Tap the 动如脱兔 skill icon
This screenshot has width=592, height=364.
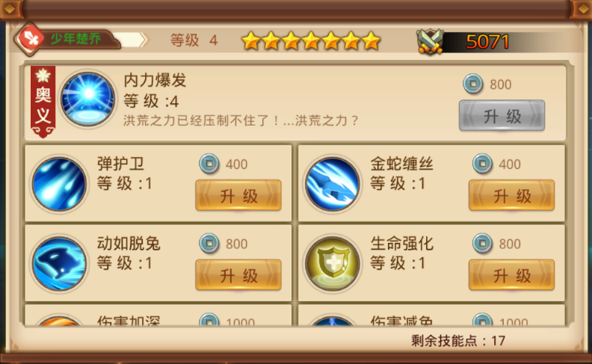tap(59, 264)
